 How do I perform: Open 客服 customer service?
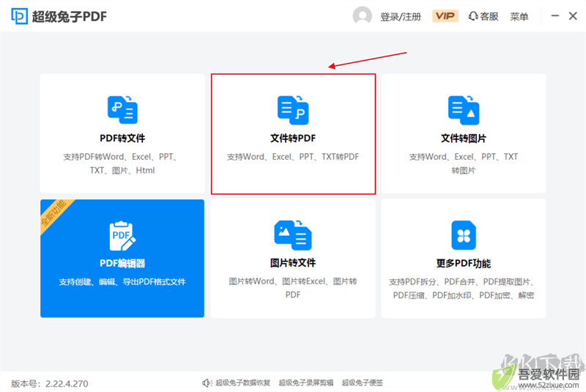pyautogui.click(x=483, y=16)
